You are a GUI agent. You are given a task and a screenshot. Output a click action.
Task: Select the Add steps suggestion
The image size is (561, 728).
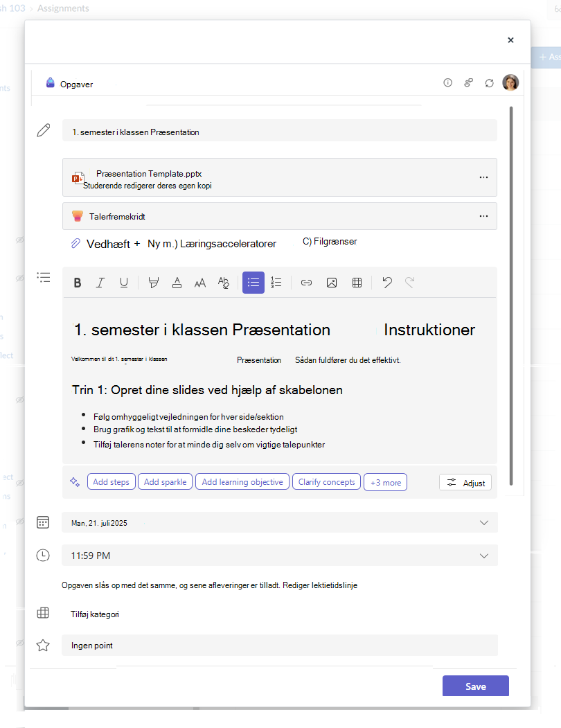(x=111, y=482)
